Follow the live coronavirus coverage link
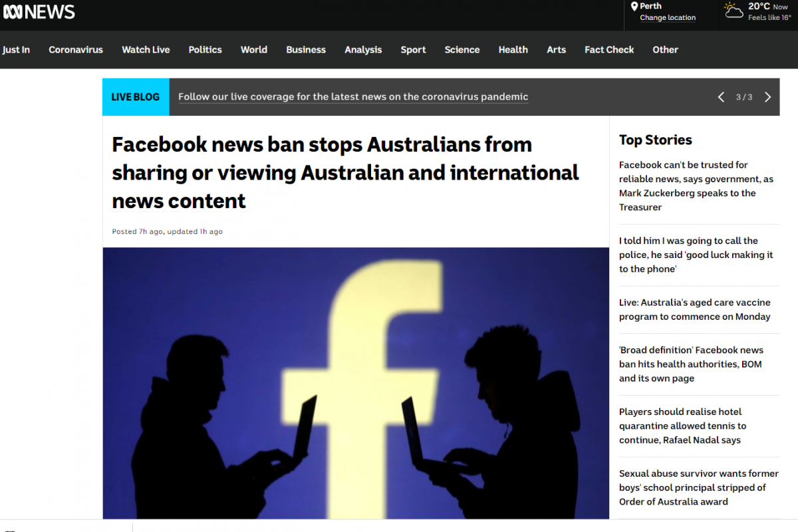This screenshot has width=798, height=532. pos(353,97)
